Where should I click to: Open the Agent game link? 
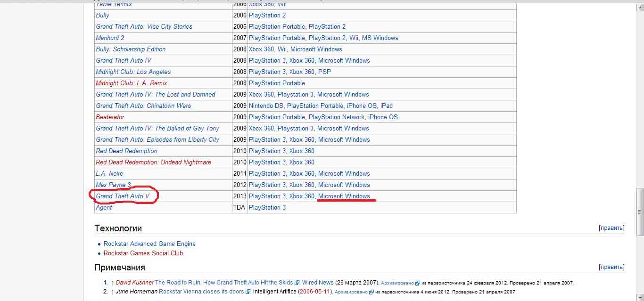click(x=104, y=207)
